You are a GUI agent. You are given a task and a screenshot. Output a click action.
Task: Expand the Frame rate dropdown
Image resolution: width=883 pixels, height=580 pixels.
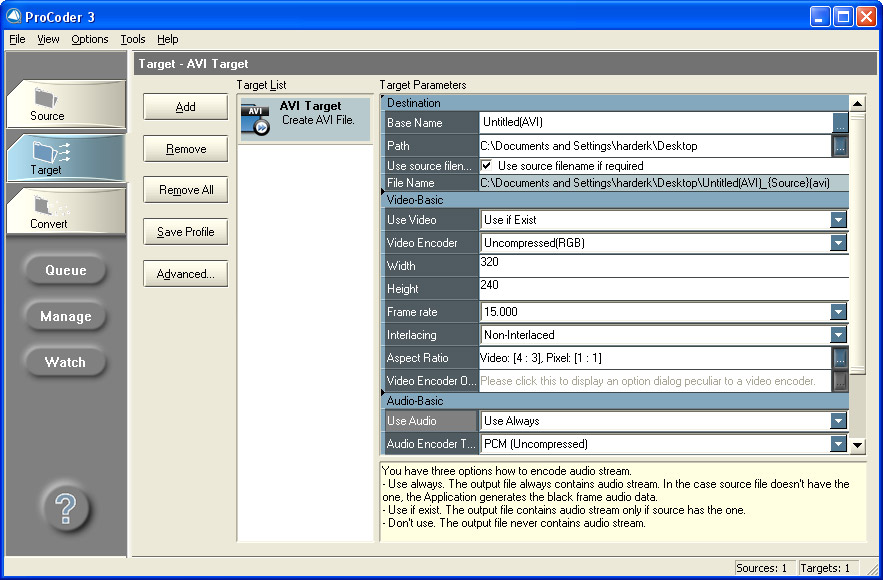click(838, 312)
